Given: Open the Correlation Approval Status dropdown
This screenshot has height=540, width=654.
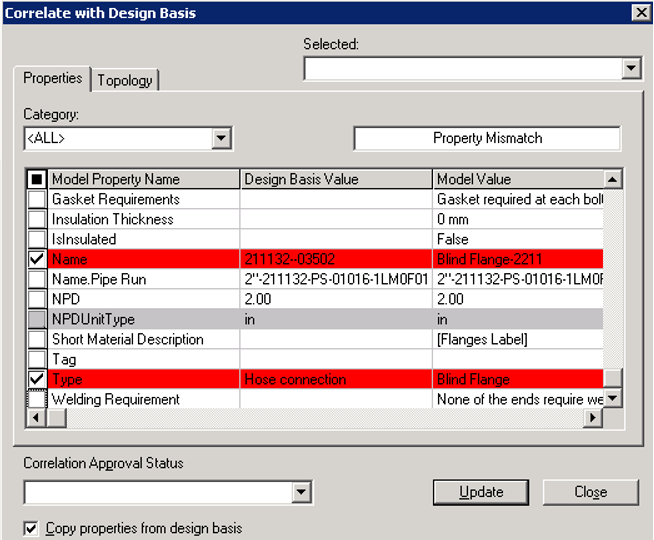Looking at the screenshot, I should tap(302, 492).
